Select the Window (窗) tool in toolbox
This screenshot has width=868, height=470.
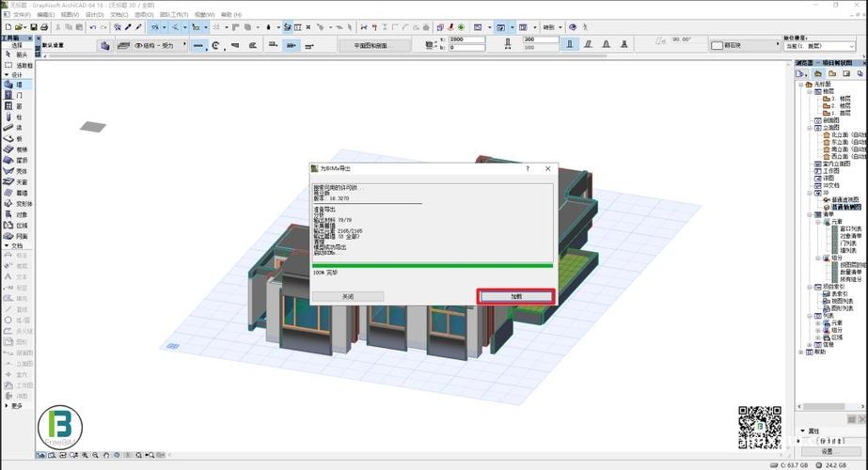pos(19,106)
